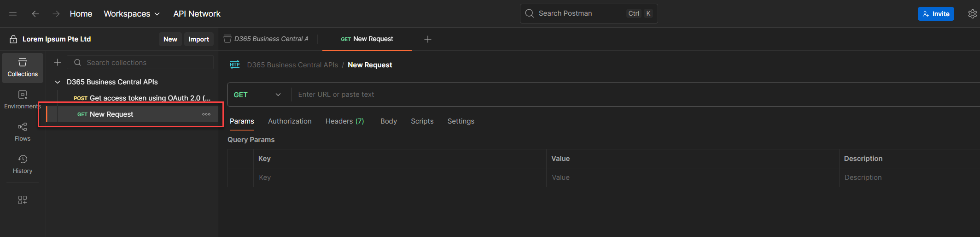The height and width of the screenshot is (237, 980).
Task: Select the Settings request tab
Action: coord(461,121)
